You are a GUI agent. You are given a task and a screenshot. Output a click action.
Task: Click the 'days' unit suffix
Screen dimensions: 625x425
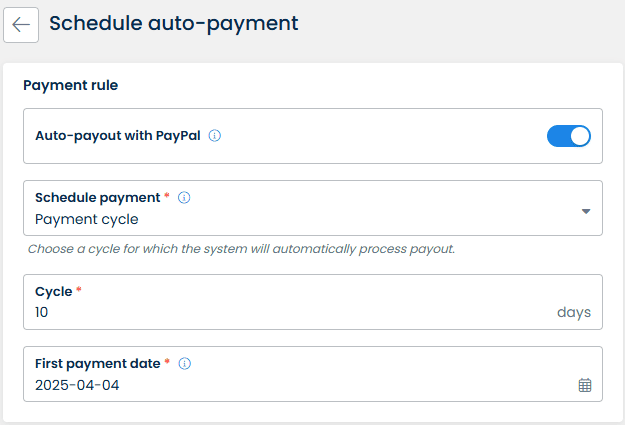[573, 312]
